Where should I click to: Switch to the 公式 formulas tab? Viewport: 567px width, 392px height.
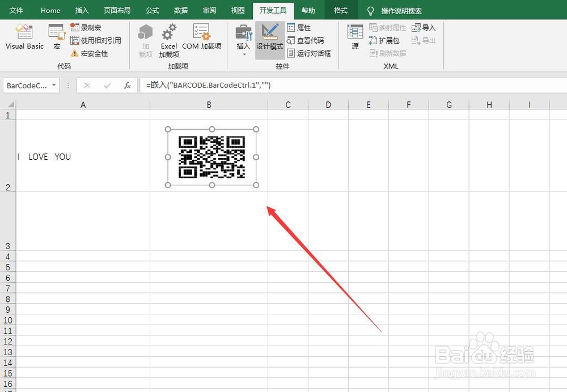coord(152,10)
